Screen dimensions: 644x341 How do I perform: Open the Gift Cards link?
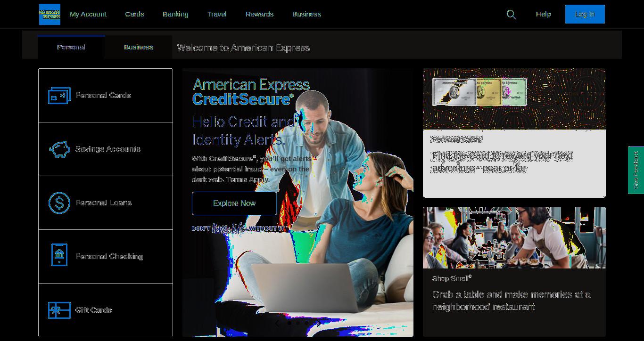click(x=94, y=310)
